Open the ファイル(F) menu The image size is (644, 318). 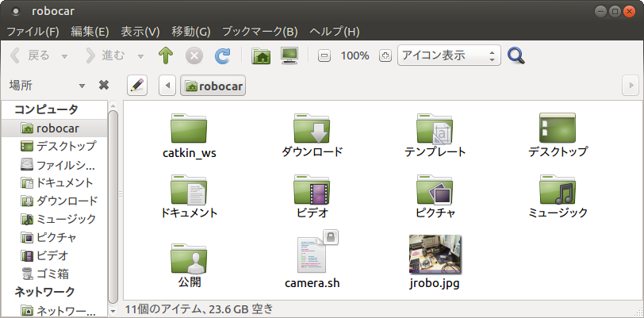tap(33, 32)
